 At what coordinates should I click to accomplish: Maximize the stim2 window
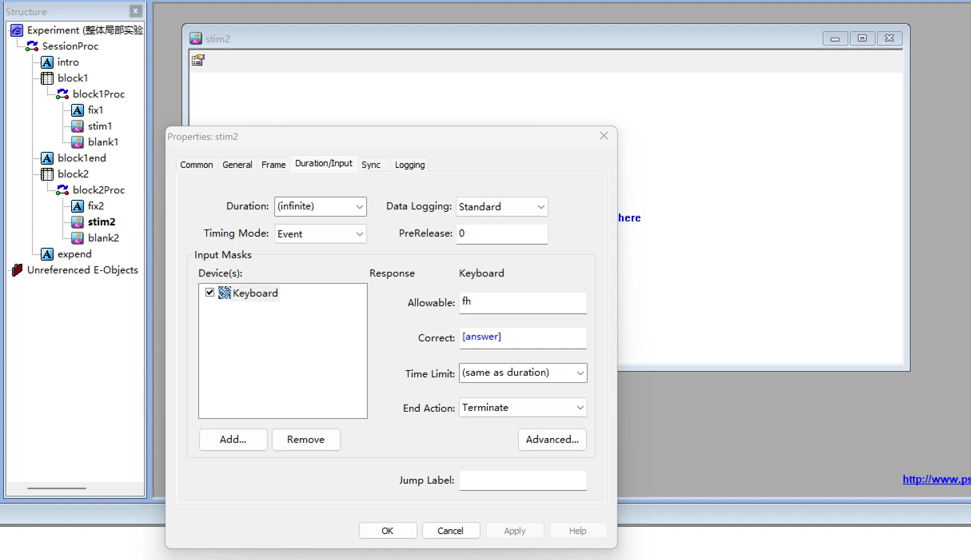(862, 38)
